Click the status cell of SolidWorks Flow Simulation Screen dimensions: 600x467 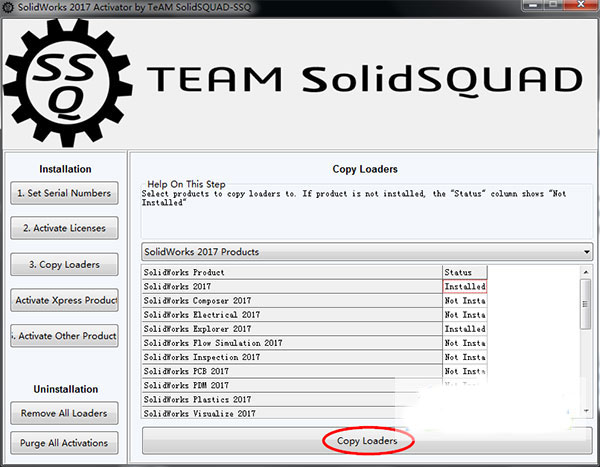coord(465,343)
